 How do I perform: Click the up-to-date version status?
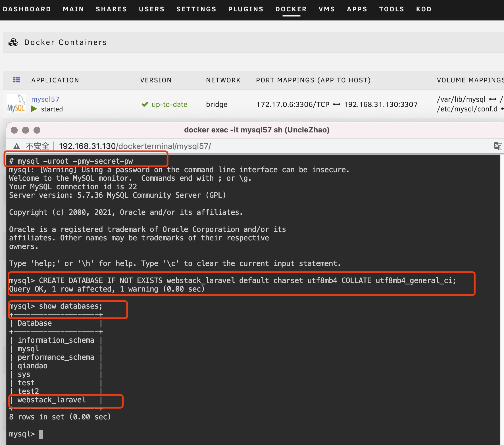[169, 104]
